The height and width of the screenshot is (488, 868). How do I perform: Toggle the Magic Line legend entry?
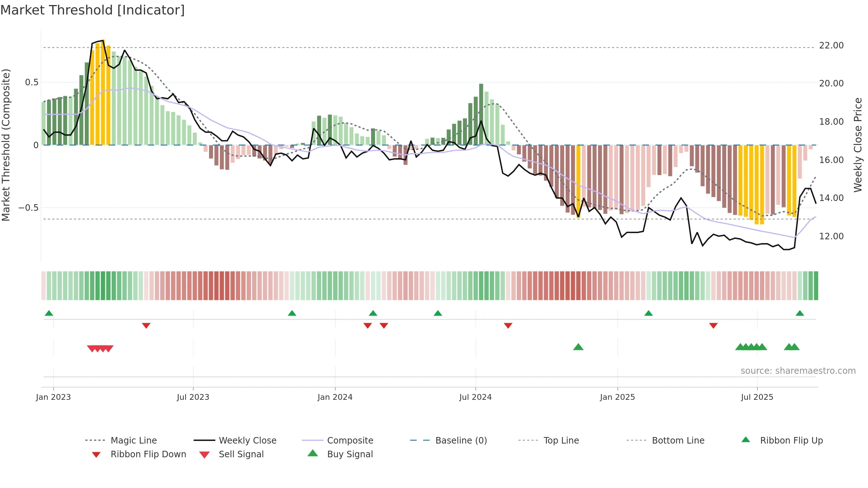121,440
